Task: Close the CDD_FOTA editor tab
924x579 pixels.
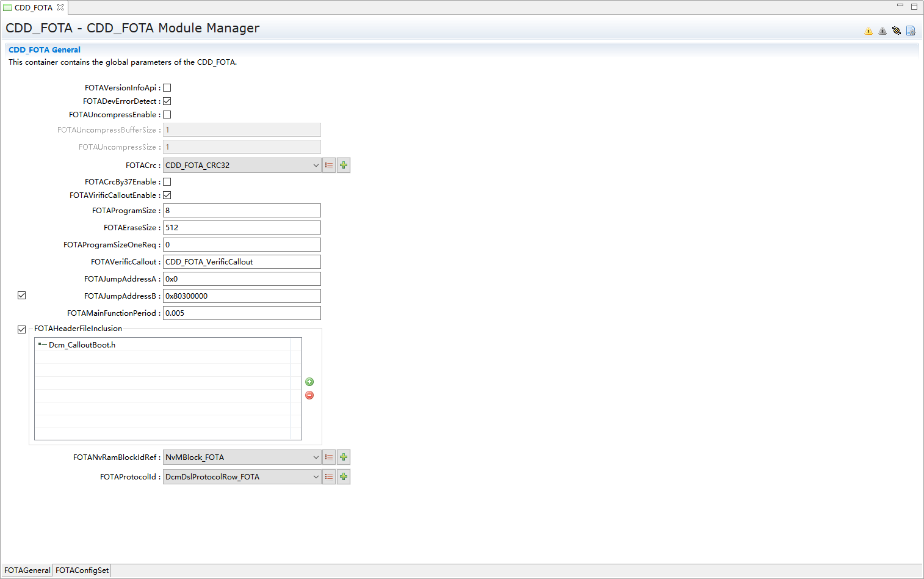Action: (60, 7)
